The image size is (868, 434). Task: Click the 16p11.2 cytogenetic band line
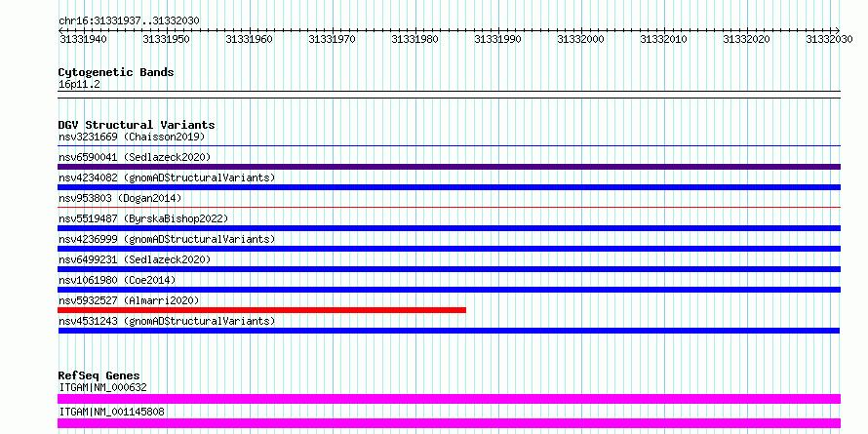tap(449, 95)
